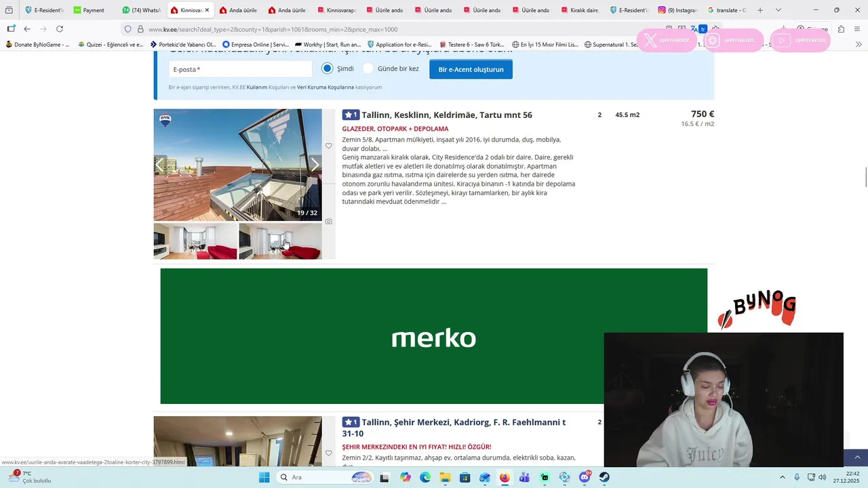Go back to the previous page

27,29
